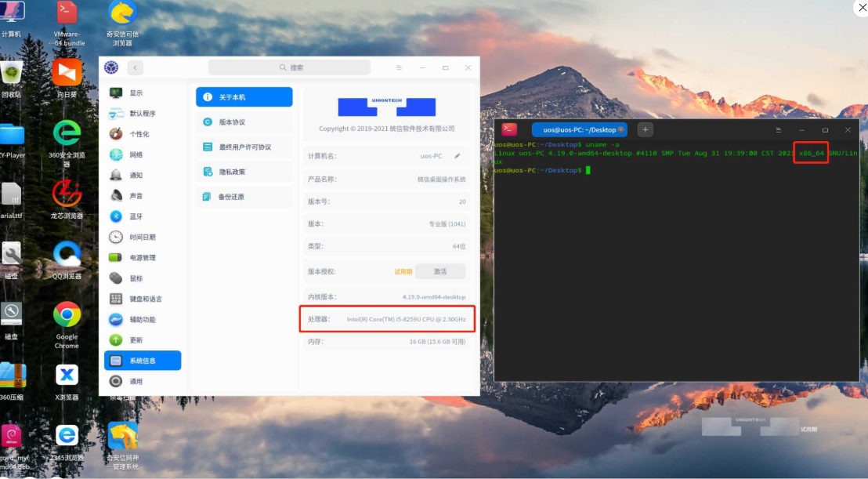Screen dimensions: 868x479
Task: Launch Loongson Browser (龙芯浏览器) icon
Action: 67,199
